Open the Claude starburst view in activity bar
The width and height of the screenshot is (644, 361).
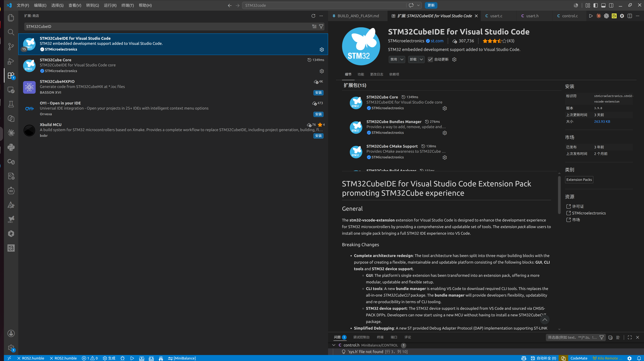(x=11, y=133)
